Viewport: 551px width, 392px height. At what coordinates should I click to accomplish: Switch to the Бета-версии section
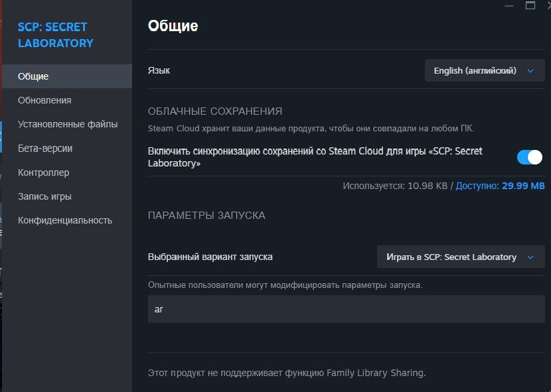[45, 149]
